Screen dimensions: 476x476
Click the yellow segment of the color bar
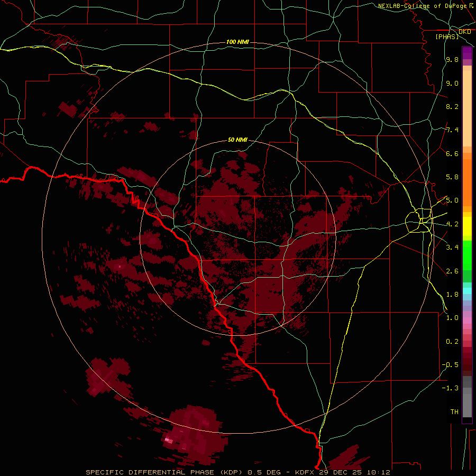coord(467,226)
